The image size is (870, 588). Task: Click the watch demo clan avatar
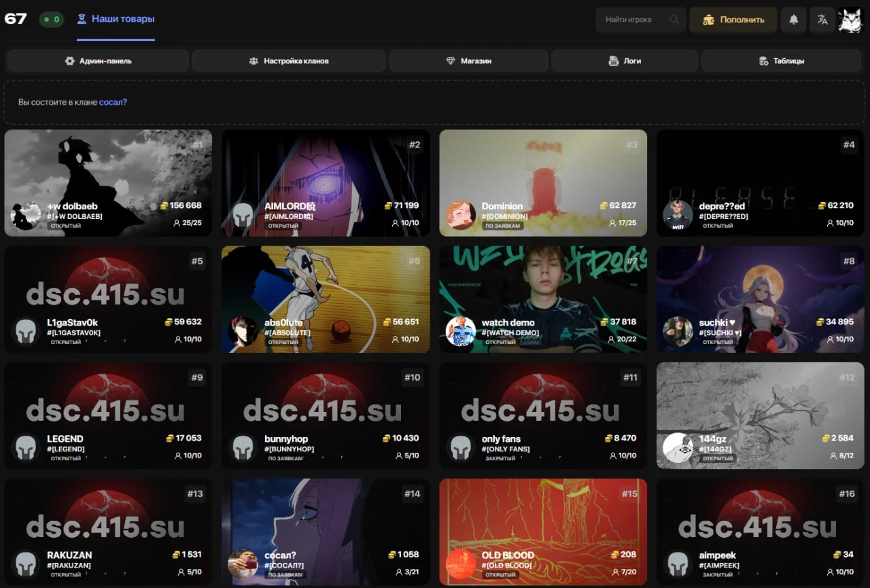[461, 332]
